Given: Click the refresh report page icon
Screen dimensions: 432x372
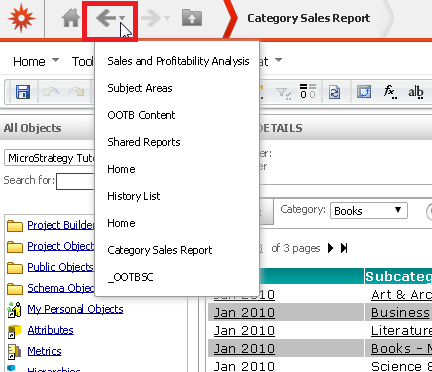Looking at the screenshot, I should coord(334,92).
